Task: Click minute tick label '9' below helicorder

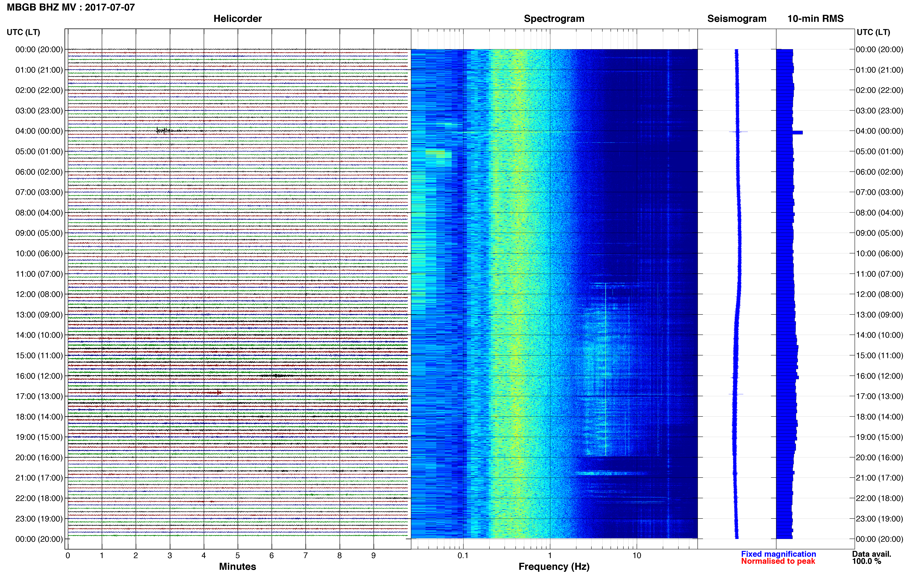Action: coord(373,555)
